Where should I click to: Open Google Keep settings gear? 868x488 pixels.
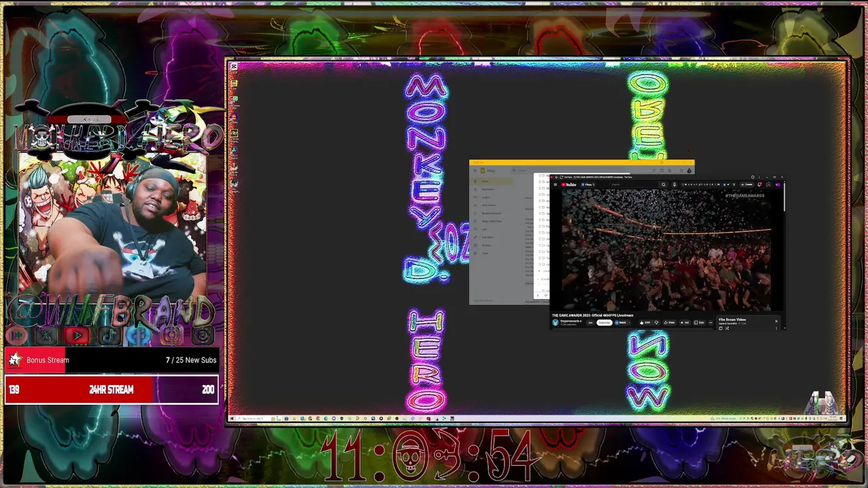click(x=669, y=171)
